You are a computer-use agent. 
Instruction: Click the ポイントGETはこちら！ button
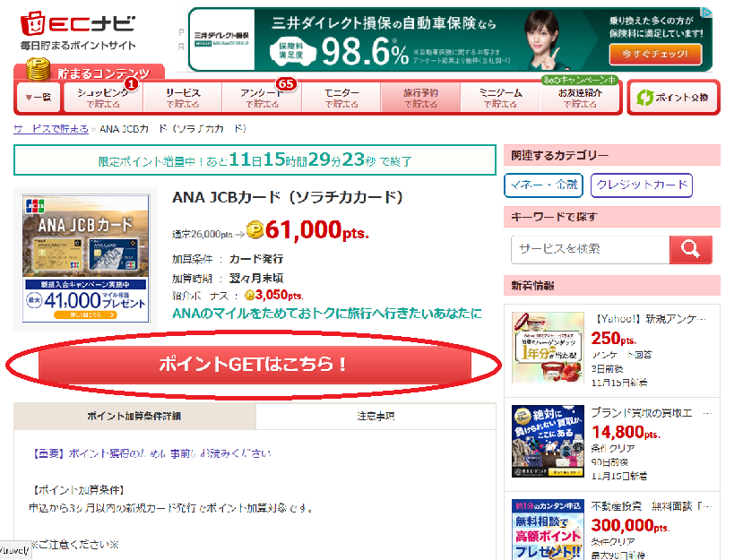pos(255,364)
